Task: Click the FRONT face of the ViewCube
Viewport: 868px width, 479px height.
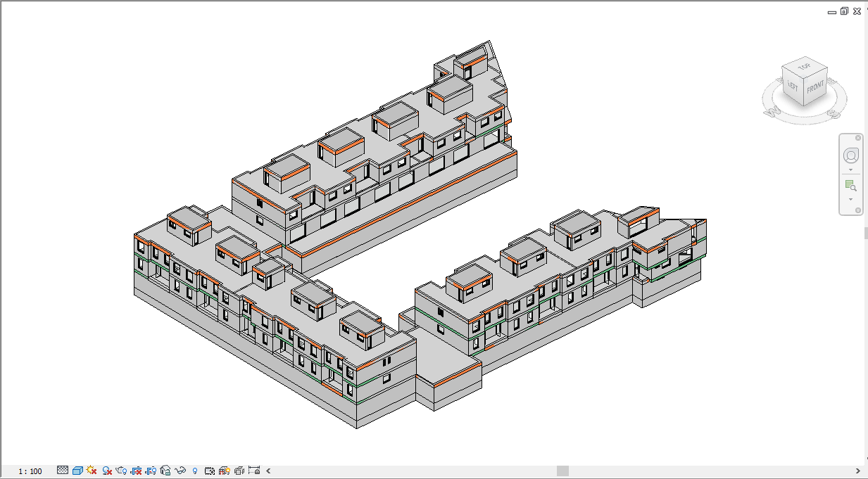Action: pyautogui.click(x=814, y=88)
